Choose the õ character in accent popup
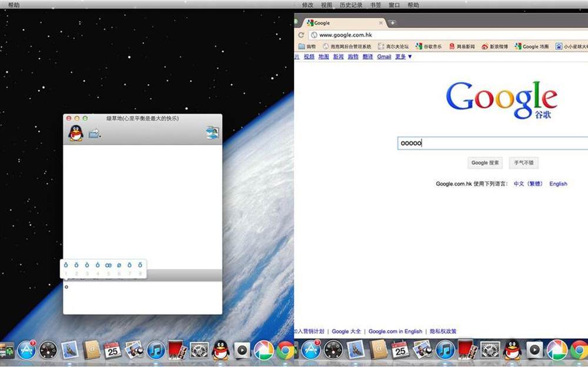This screenshot has width=588, height=367. tap(140, 265)
